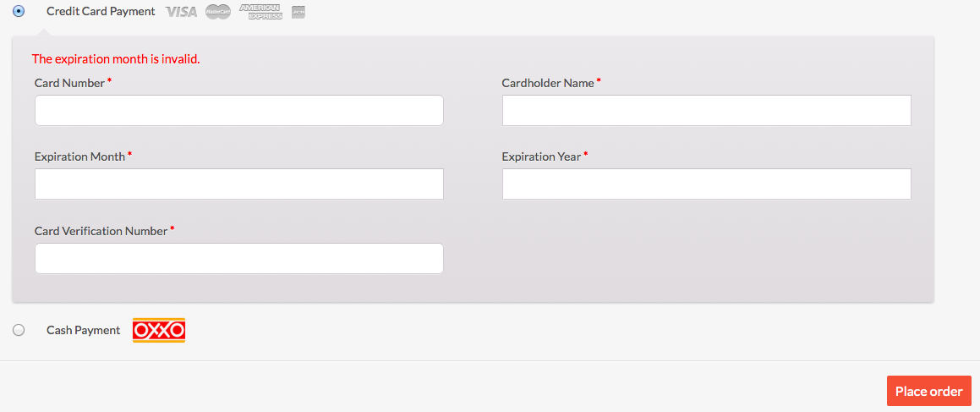Click the American Express logo

click(260, 11)
